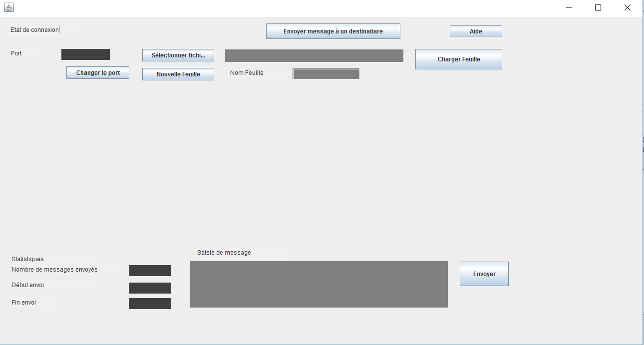This screenshot has width=644, height=345.
Task: Select a file with Sélectionner fichi...
Action: point(178,55)
